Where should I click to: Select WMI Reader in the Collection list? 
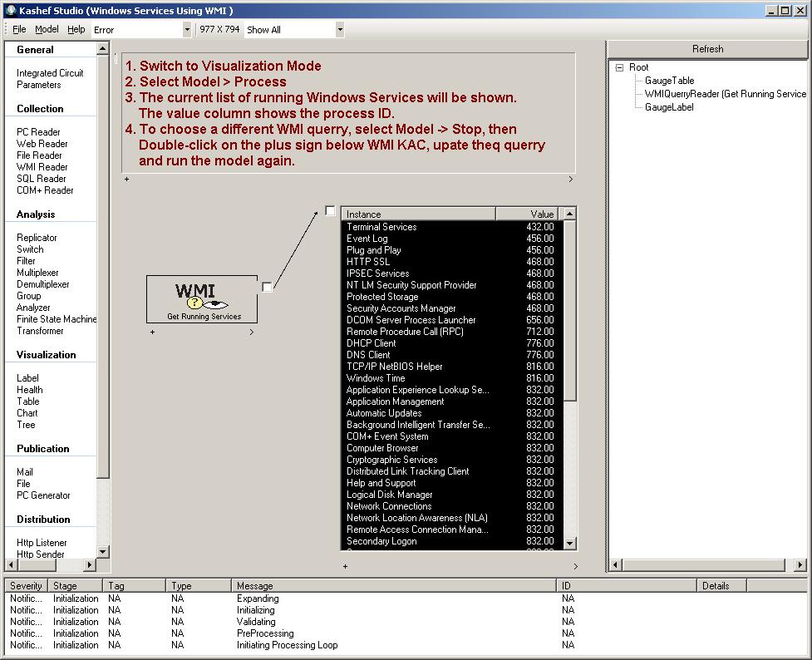pos(42,167)
